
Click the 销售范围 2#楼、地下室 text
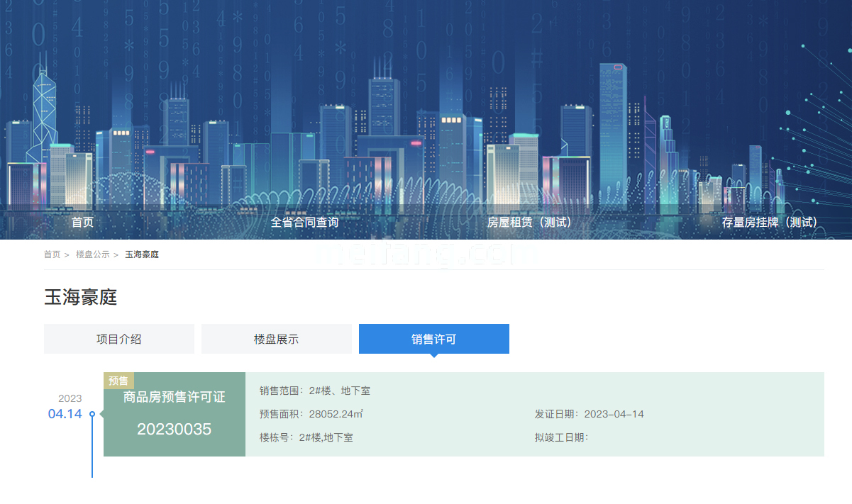315,391
